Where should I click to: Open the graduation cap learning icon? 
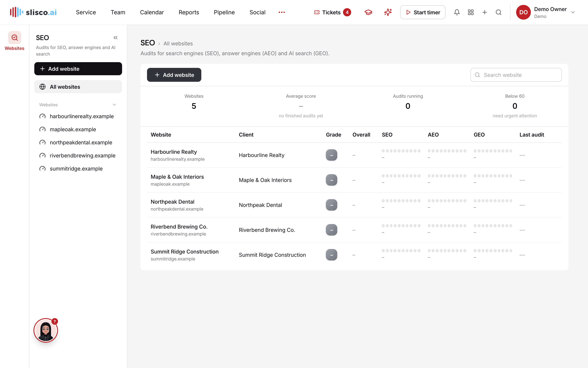click(368, 12)
